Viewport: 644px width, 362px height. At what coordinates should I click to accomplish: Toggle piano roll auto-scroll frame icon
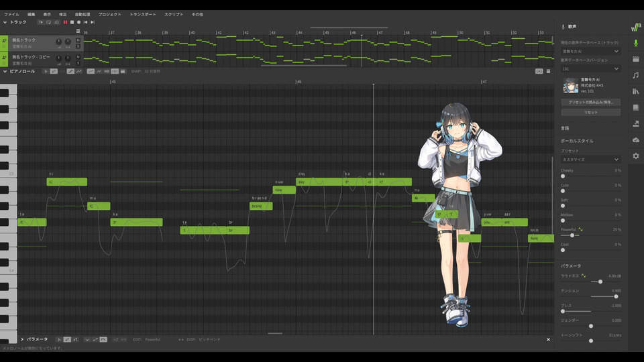[x=539, y=72]
